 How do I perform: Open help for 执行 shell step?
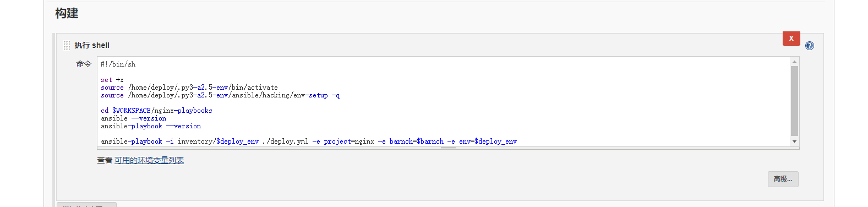click(x=810, y=46)
